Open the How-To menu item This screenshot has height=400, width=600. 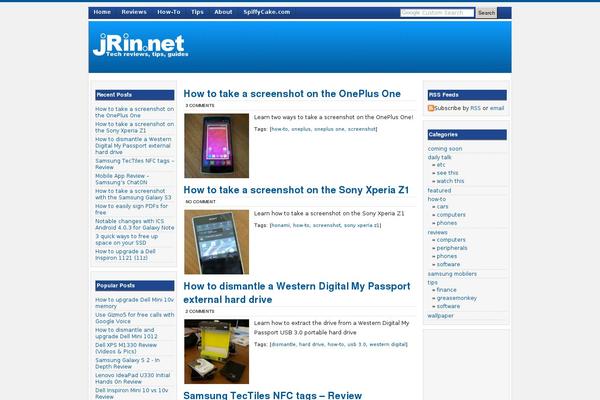pos(168,12)
